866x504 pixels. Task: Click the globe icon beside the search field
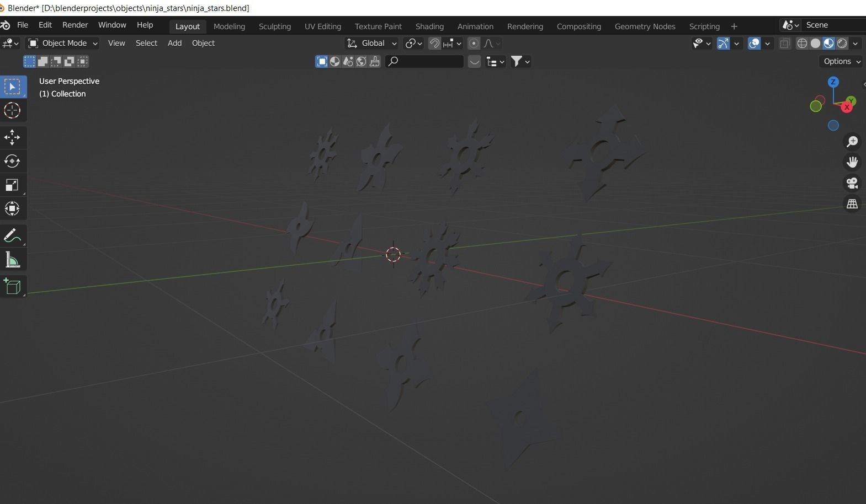(362, 61)
